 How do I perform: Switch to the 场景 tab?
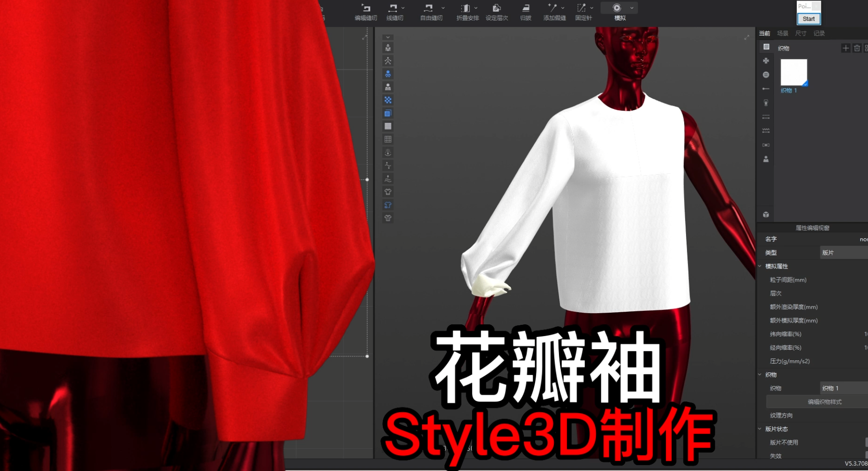[783, 34]
